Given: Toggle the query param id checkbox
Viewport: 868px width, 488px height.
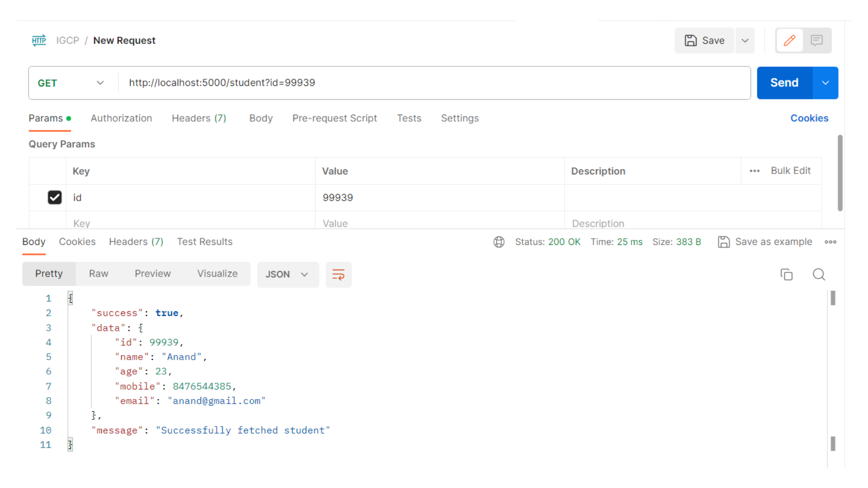Looking at the screenshot, I should tap(54, 197).
